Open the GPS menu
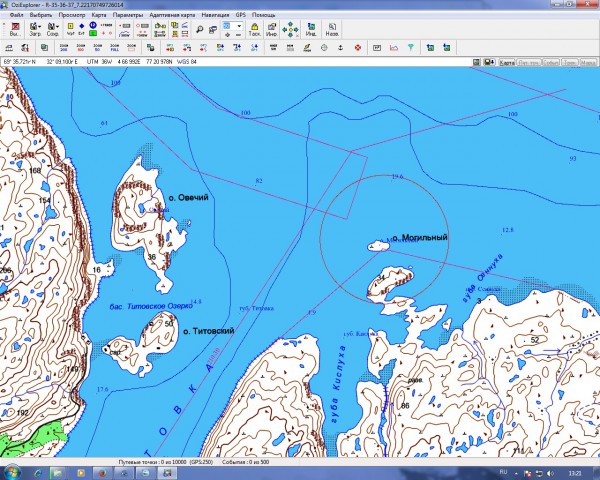 click(x=241, y=15)
